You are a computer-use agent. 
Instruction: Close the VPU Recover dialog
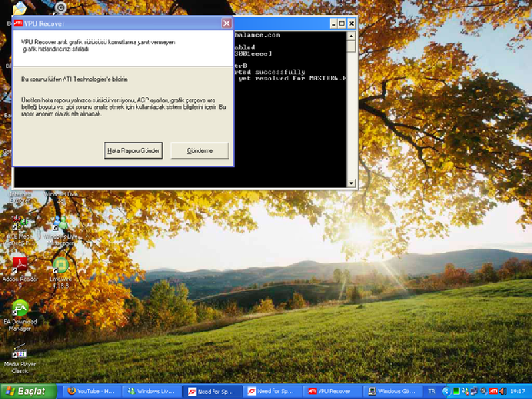pos(227,23)
